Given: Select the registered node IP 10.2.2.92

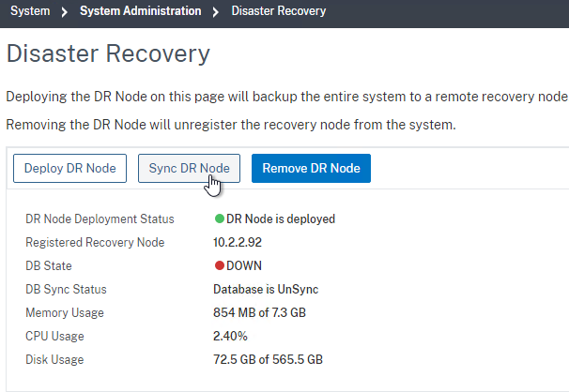Looking at the screenshot, I should click(x=238, y=242).
